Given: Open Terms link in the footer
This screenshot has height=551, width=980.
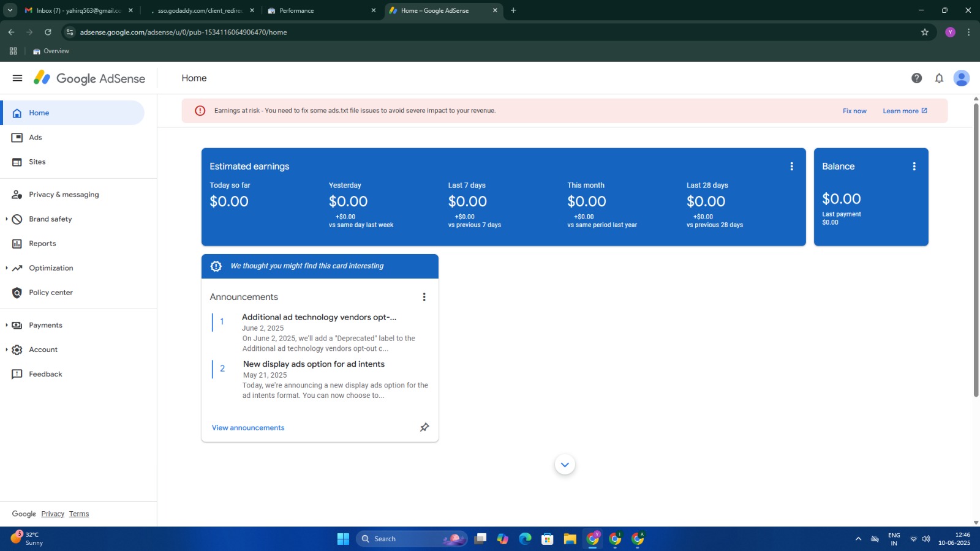Looking at the screenshot, I should pos(79,514).
